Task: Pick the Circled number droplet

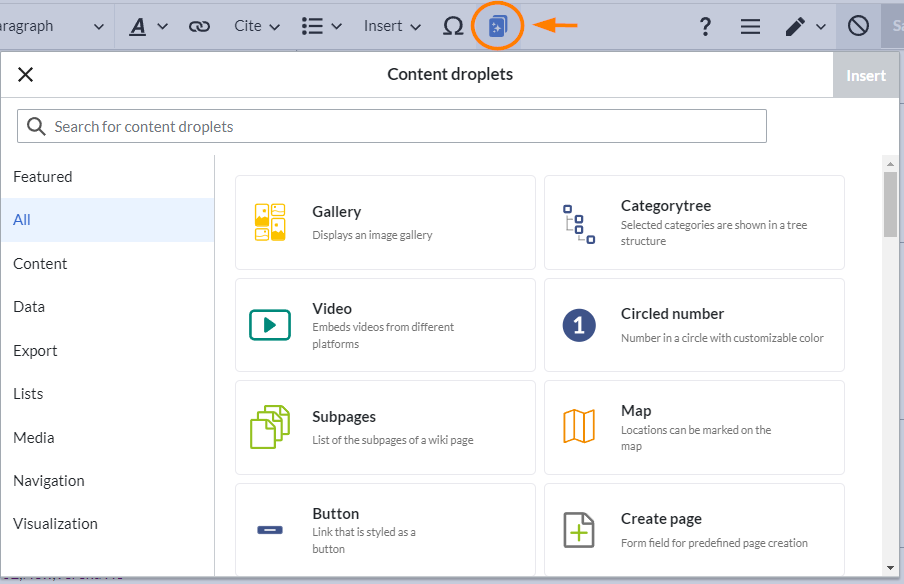Action: [694, 325]
